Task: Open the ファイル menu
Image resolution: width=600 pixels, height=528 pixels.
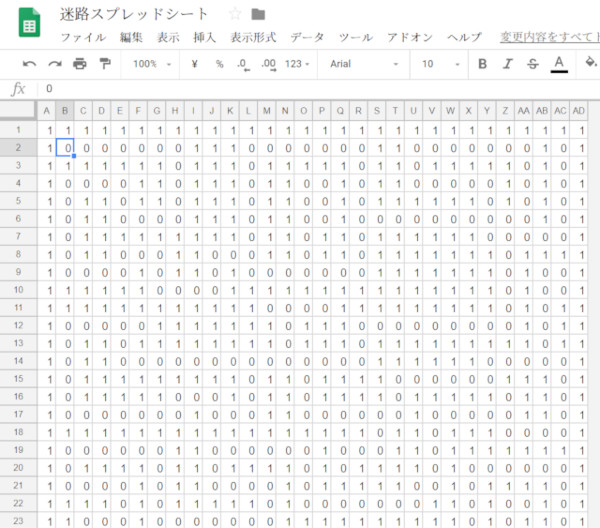Action: click(83, 37)
